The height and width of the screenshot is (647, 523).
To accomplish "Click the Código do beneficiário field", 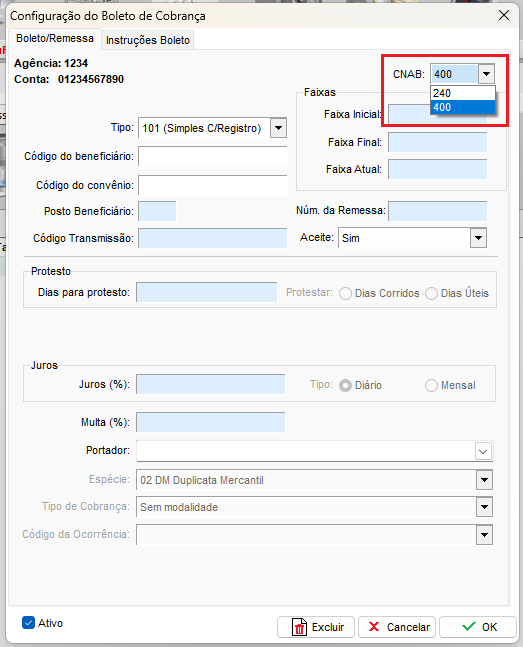I will point(213,156).
